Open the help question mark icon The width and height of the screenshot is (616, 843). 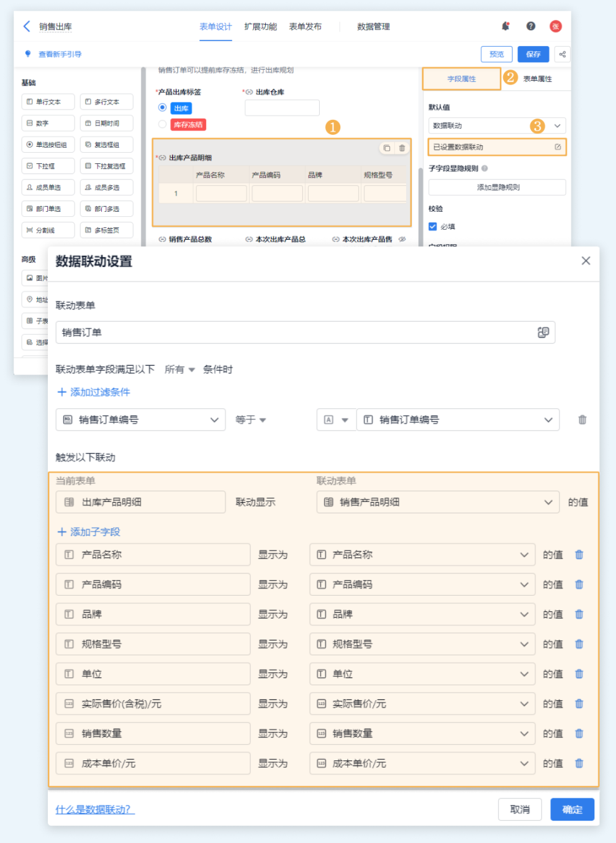coord(530,26)
